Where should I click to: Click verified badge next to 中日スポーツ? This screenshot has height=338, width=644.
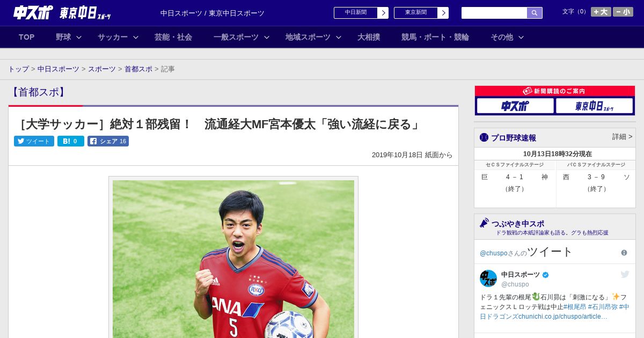pos(546,275)
